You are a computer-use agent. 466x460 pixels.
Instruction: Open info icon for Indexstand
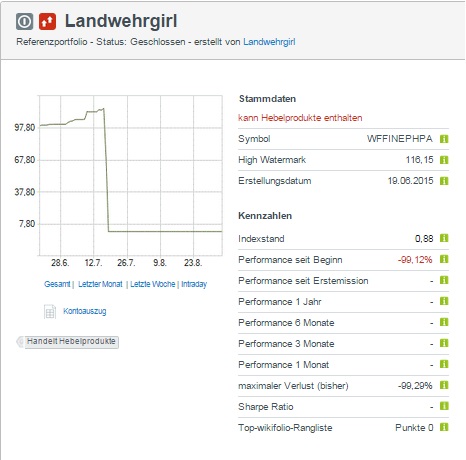click(x=444, y=238)
